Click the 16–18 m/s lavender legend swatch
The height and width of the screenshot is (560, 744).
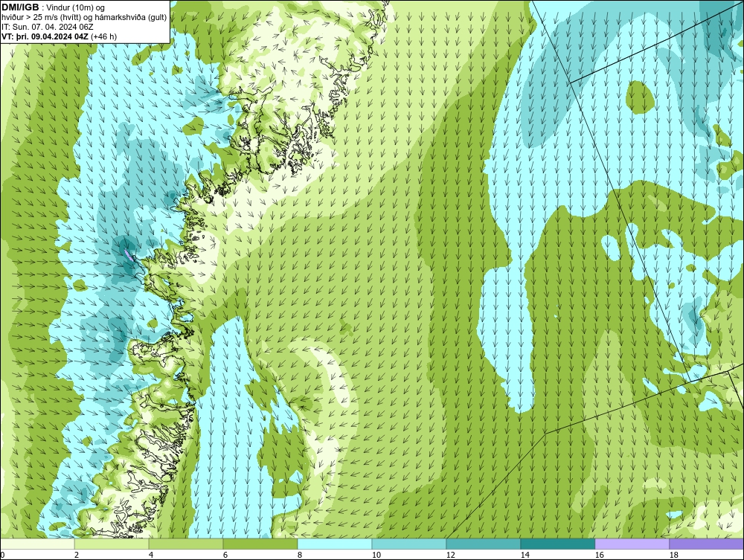(x=632, y=544)
